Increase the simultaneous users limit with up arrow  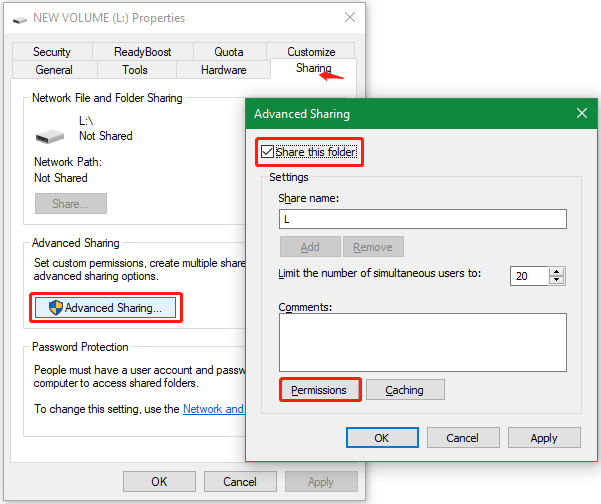pos(557,270)
